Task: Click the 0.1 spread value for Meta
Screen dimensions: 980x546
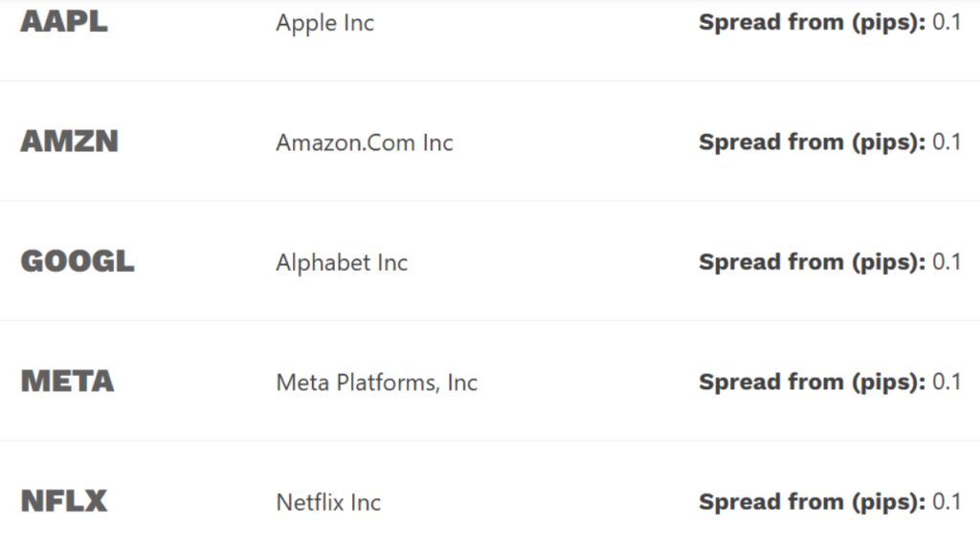Action: point(947,382)
